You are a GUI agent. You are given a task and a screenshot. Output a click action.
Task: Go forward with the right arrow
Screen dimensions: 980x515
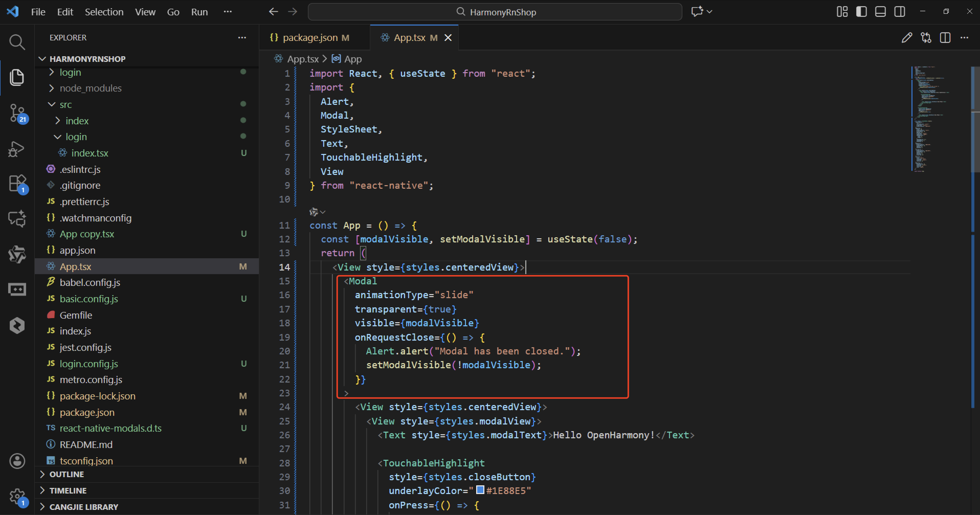point(293,12)
